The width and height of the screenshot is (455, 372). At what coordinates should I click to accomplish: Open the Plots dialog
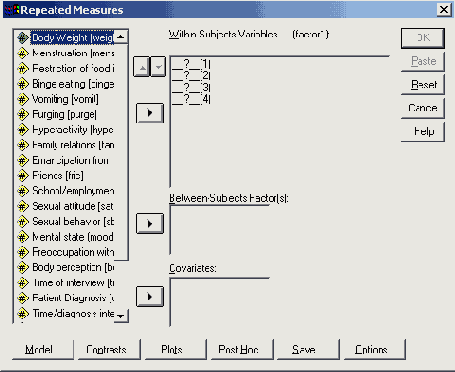[x=176, y=349]
